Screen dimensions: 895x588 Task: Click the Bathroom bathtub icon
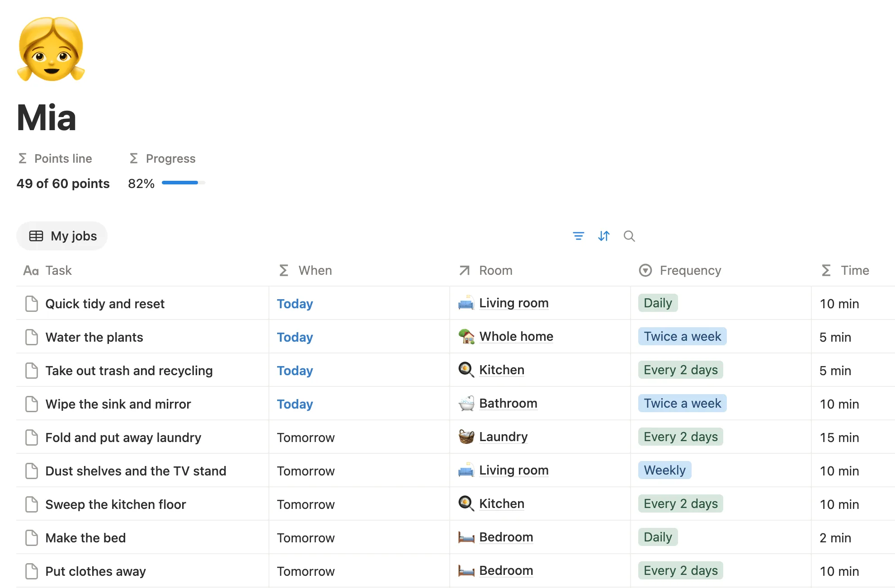point(466,404)
